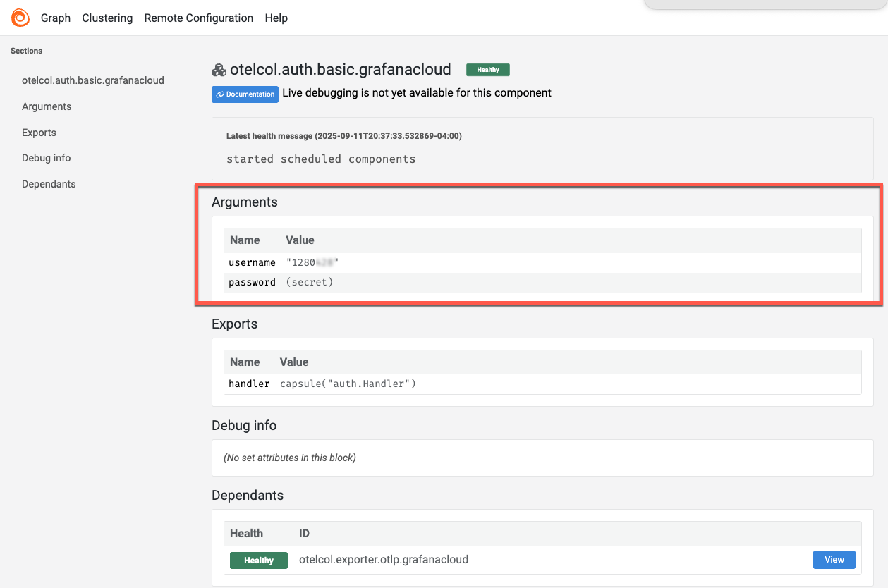Click the Healthy status badge next to title
The width and height of the screenshot is (888, 588).
487,69
